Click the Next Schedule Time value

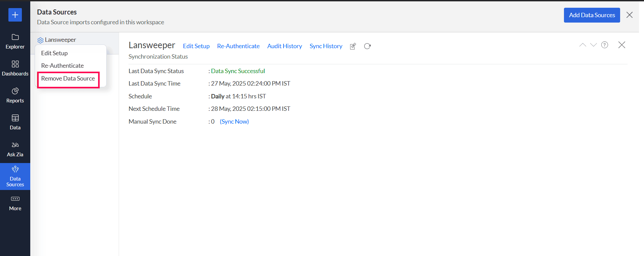(x=251, y=109)
